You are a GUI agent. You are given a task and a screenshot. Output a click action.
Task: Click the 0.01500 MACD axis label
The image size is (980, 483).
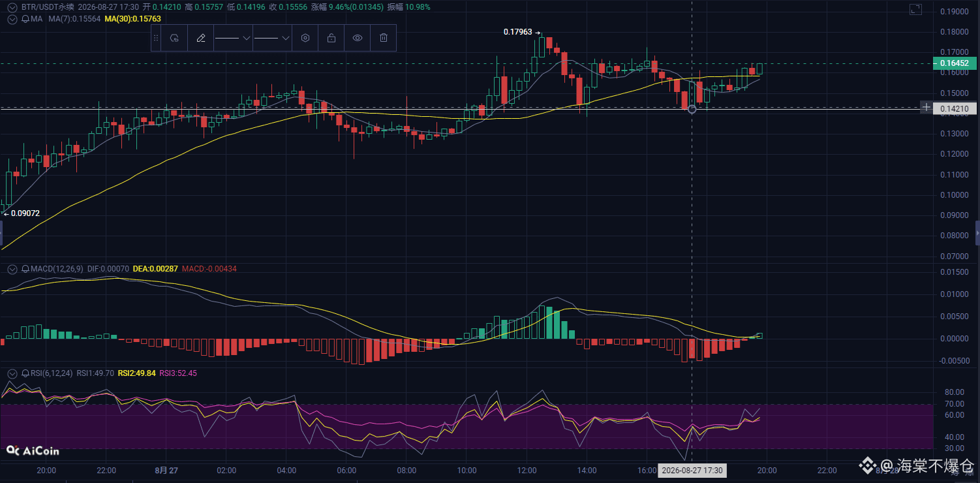pos(954,272)
